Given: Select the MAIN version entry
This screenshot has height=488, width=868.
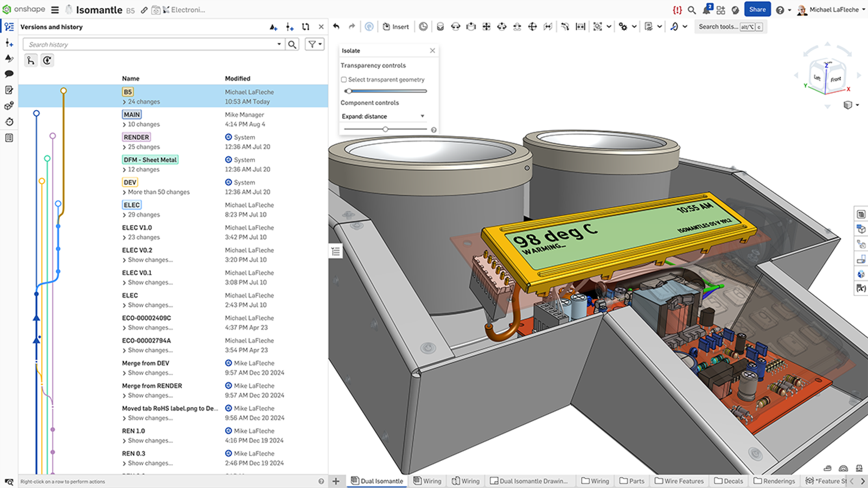Looking at the screenshot, I should coord(131,114).
